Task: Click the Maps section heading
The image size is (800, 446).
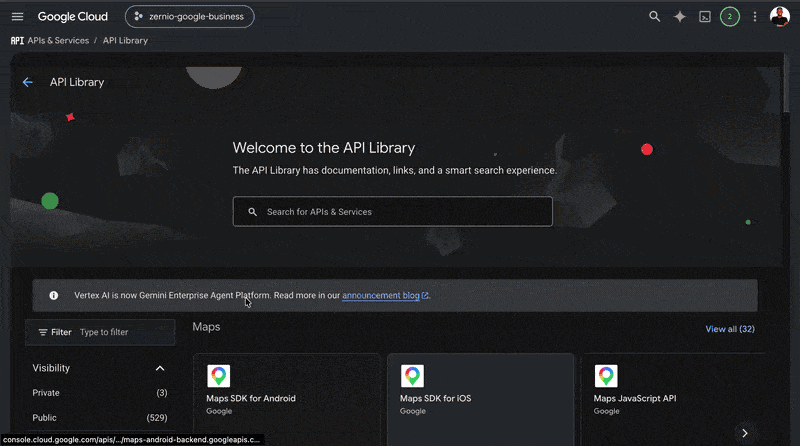Action: [206, 327]
